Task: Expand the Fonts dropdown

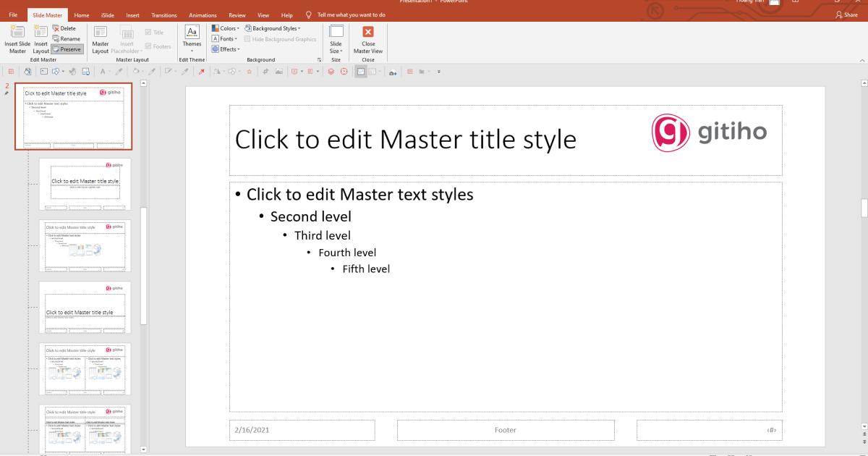Action: pos(224,38)
